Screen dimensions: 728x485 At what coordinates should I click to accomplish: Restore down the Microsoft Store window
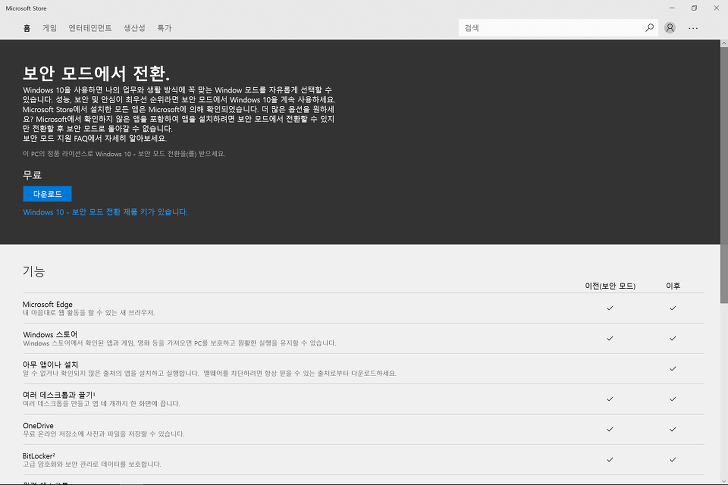[x=694, y=8]
